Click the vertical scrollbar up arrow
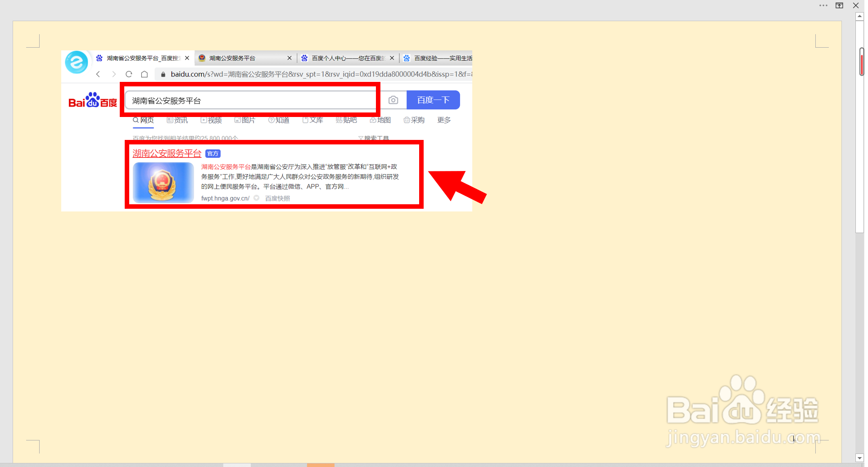Image resolution: width=868 pixels, height=467 pixels. click(x=859, y=16)
